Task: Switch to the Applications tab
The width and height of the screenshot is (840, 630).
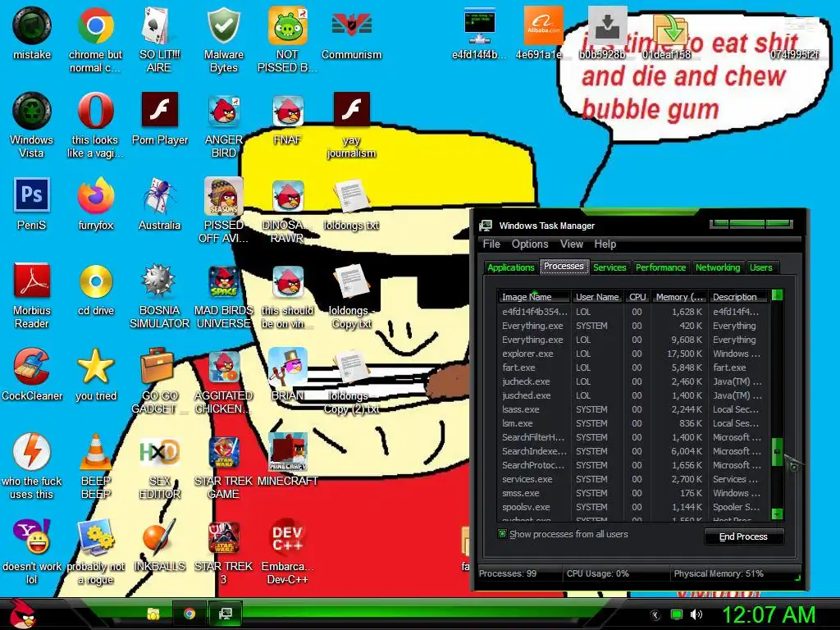Action: [510, 267]
